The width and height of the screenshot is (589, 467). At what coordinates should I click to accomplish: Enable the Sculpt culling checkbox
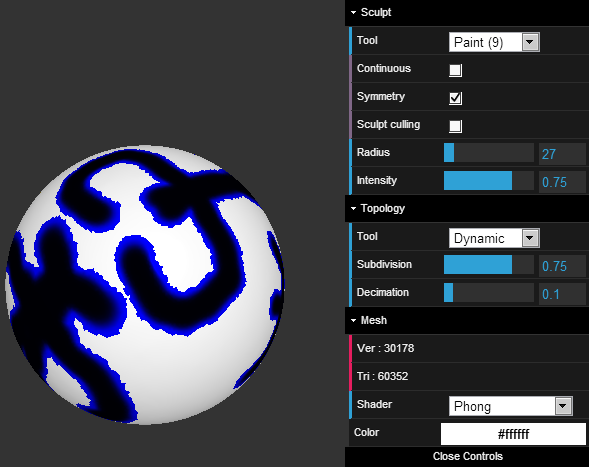(455, 126)
